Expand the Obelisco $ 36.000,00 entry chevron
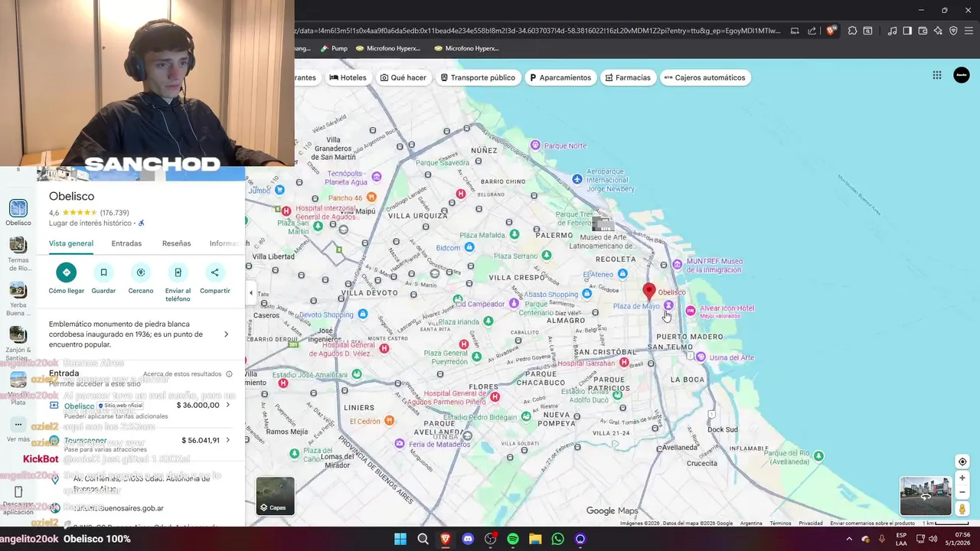This screenshot has width=980, height=551. pyautogui.click(x=227, y=405)
